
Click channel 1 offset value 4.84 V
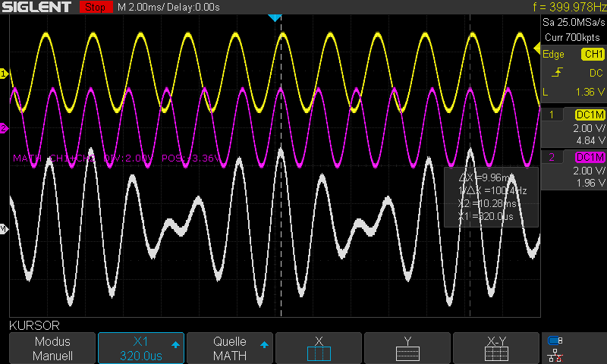(590, 140)
